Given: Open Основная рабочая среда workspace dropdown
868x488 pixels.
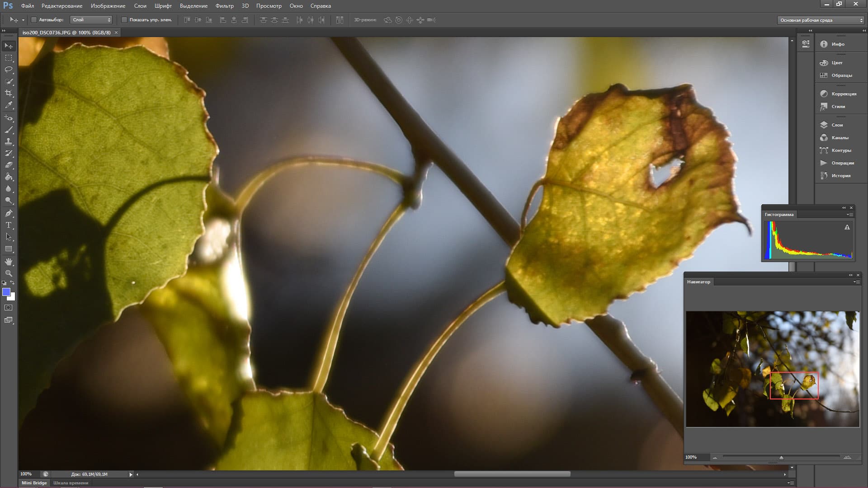Looking at the screenshot, I should point(821,20).
